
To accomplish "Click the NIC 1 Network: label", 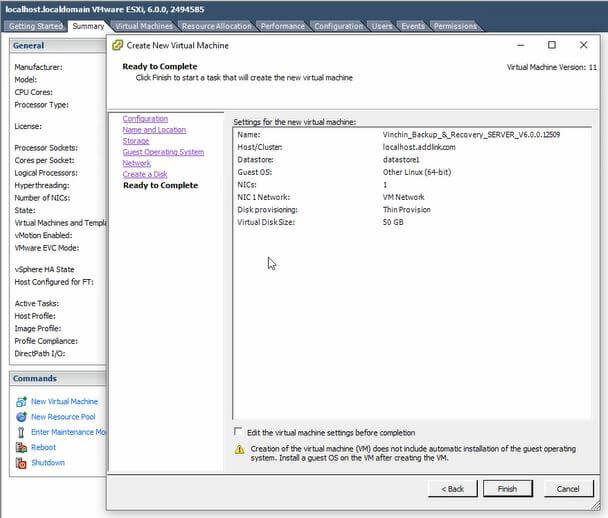I will tap(264, 197).
